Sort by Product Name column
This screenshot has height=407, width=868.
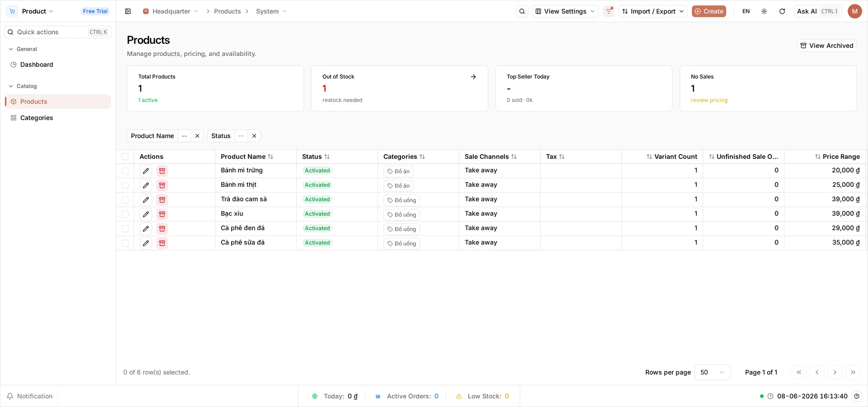pos(247,157)
